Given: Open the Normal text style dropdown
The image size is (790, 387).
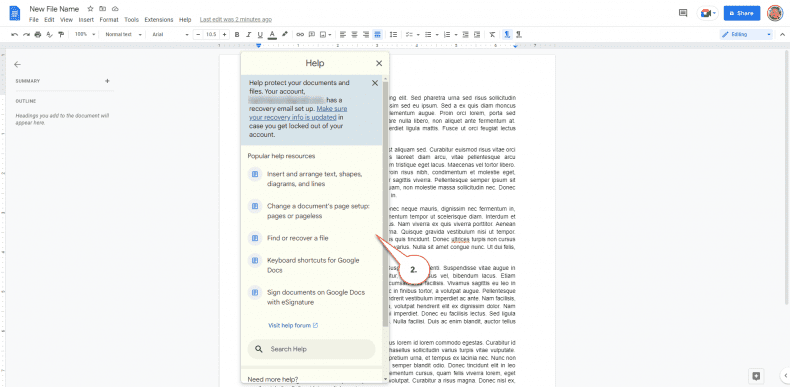Looking at the screenshot, I should [x=122, y=35].
